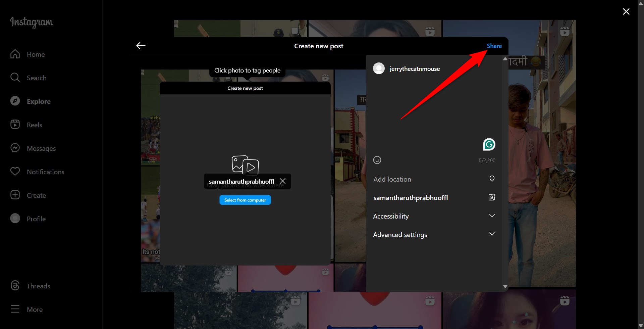This screenshot has width=644, height=329.
Task: Click the jerrythecatnmouse profile avatar
Action: click(379, 68)
